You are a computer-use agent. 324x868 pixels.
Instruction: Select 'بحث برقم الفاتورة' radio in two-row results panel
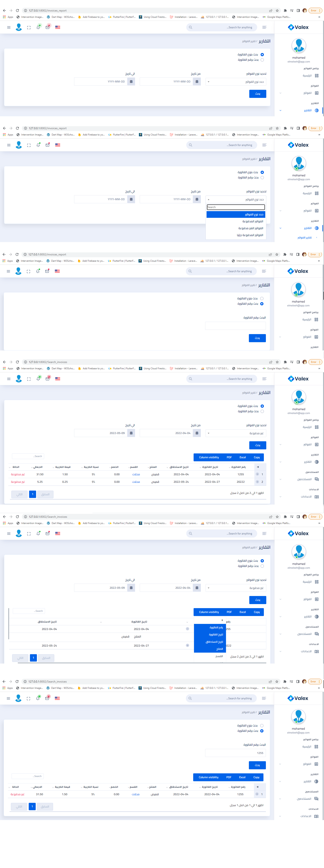tap(262, 411)
